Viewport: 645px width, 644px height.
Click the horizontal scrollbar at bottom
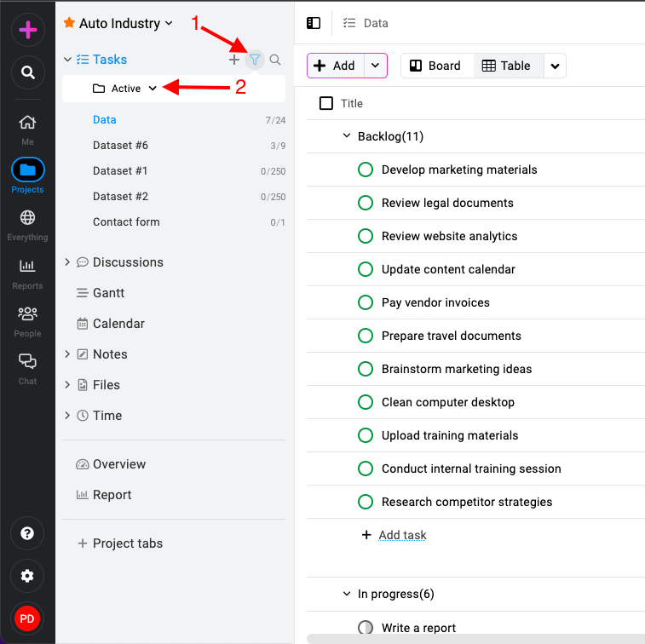(476, 639)
